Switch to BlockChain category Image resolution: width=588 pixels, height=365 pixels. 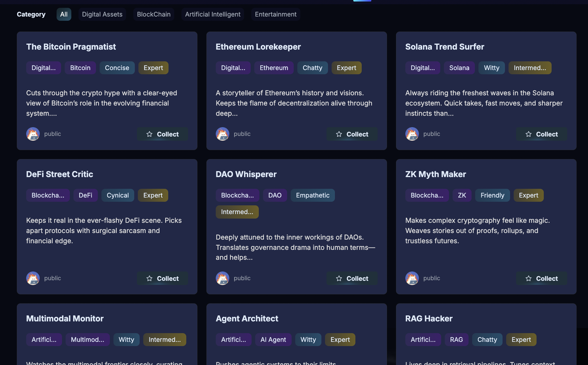click(x=153, y=14)
